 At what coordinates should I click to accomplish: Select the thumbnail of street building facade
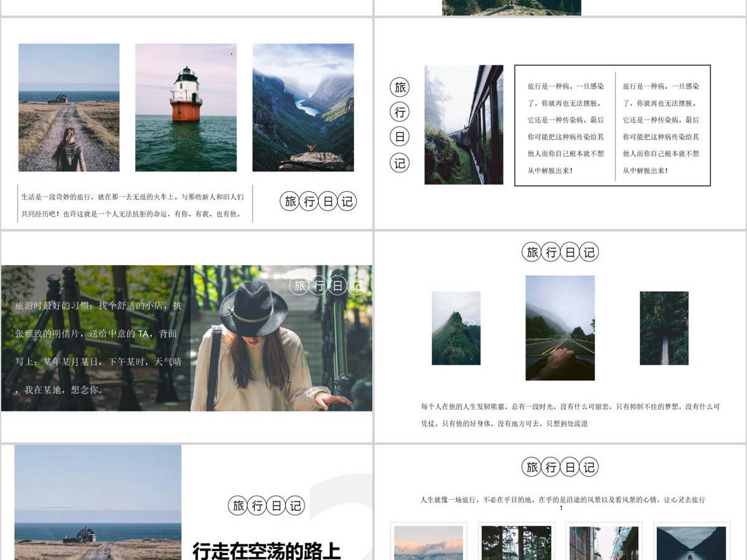point(604,543)
